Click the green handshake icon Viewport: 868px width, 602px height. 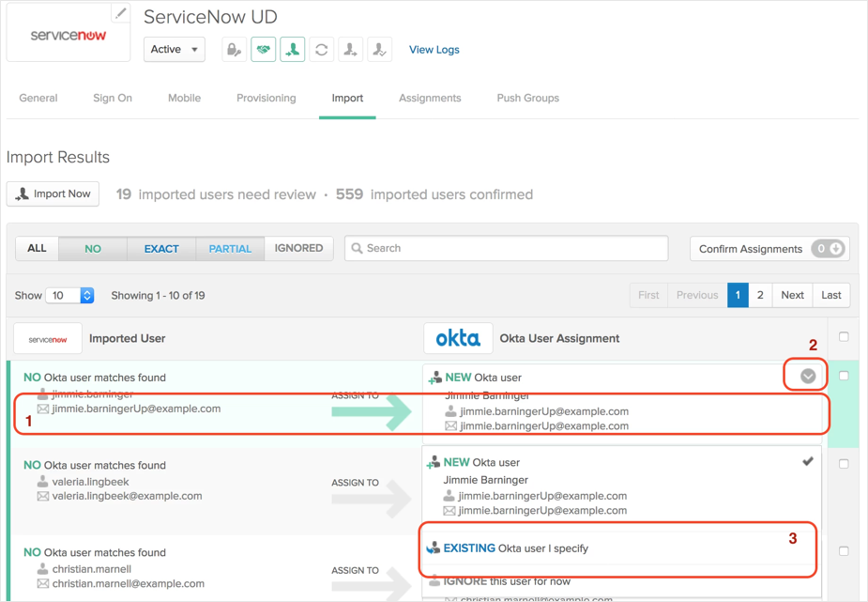[x=264, y=50]
